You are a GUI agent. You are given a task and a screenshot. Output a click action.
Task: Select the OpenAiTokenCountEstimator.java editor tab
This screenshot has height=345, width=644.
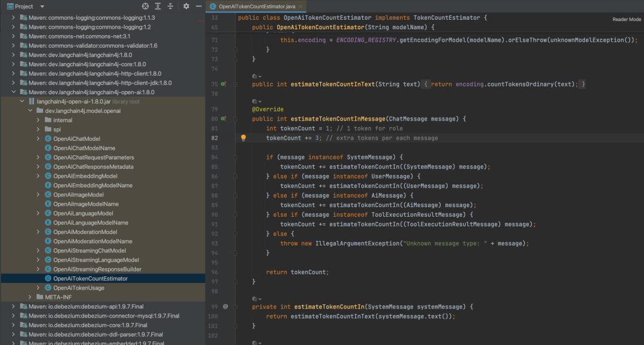(256, 6)
